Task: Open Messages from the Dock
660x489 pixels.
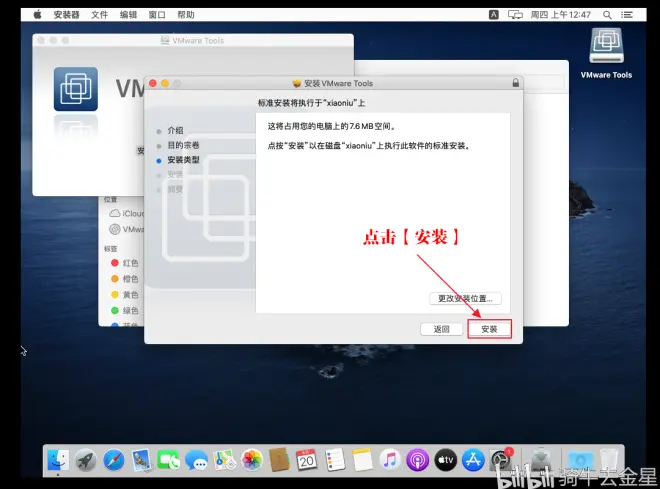Action: click(x=196, y=460)
